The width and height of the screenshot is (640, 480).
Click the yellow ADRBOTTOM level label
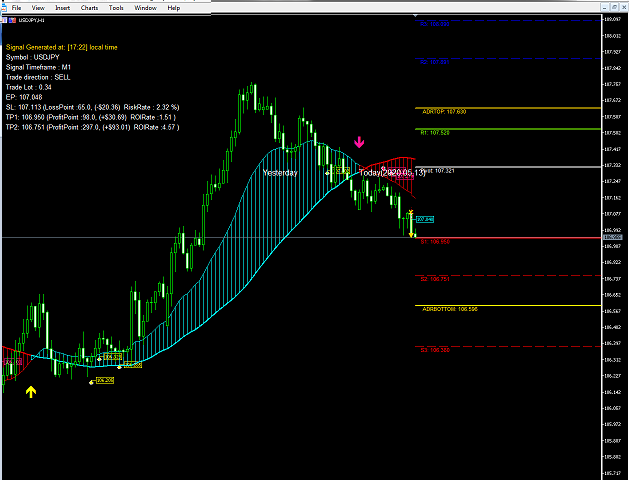[450, 309]
